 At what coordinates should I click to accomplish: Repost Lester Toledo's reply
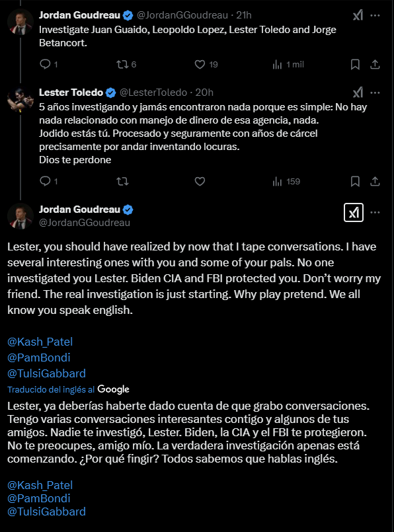tap(122, 181)
